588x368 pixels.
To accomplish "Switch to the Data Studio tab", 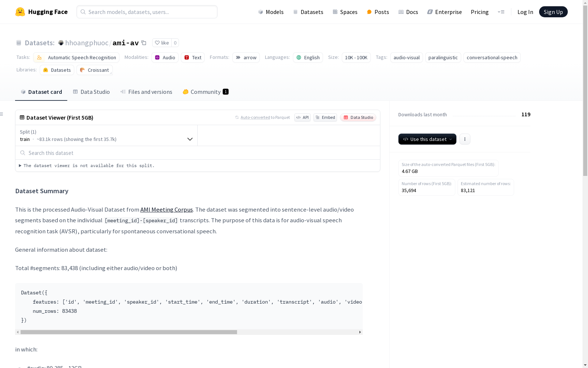I will pyautogui.click(x=91, y=92).
